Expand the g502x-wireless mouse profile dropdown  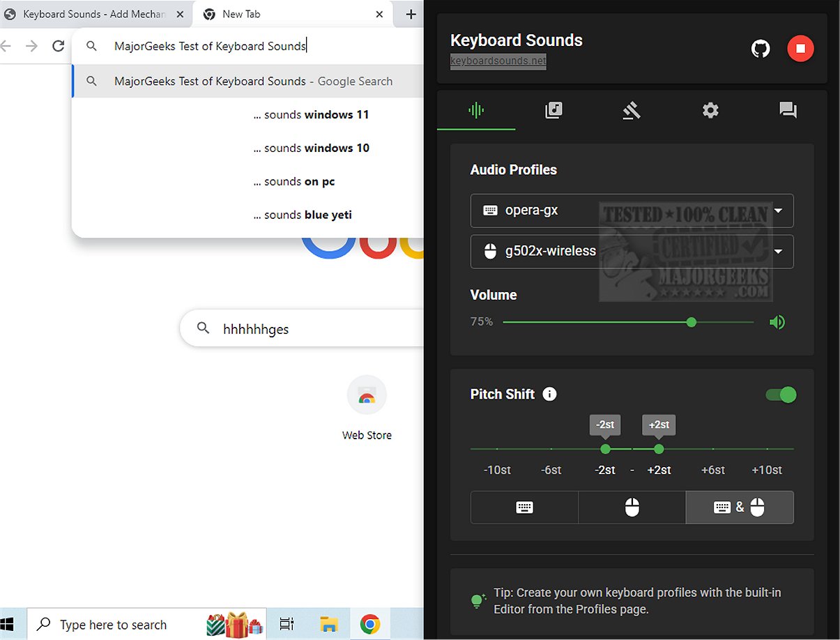pos(632,252)
